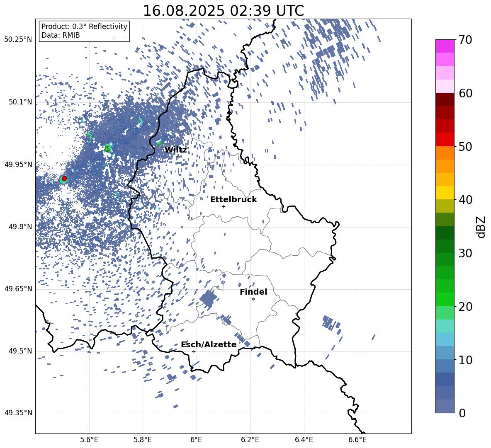
Task: Click the cross marker below Esch/Alzette
Action: pos(194,351)
